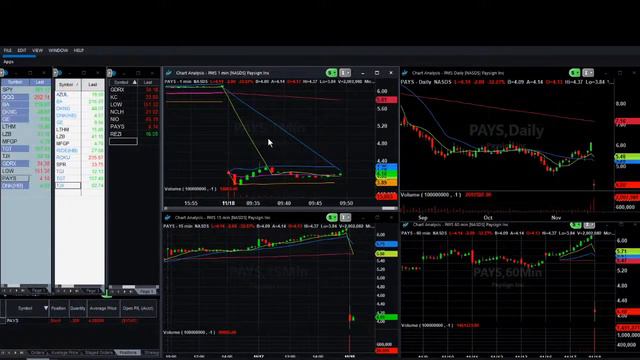This screenshot has width=640, height=360.
Task: Open the WINDOW menu
Action: [x=58, y=51]
